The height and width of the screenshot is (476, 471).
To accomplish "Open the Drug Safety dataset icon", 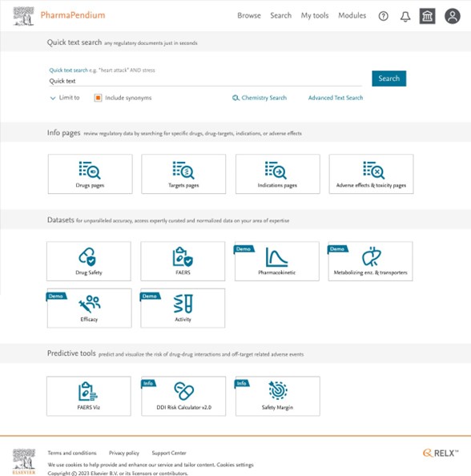I will tap(87, 256).
